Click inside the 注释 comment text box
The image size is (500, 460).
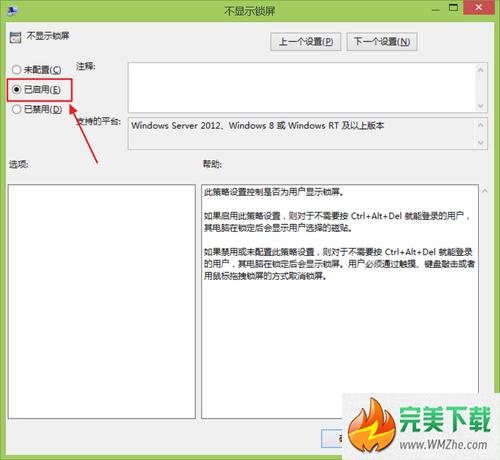301,88
